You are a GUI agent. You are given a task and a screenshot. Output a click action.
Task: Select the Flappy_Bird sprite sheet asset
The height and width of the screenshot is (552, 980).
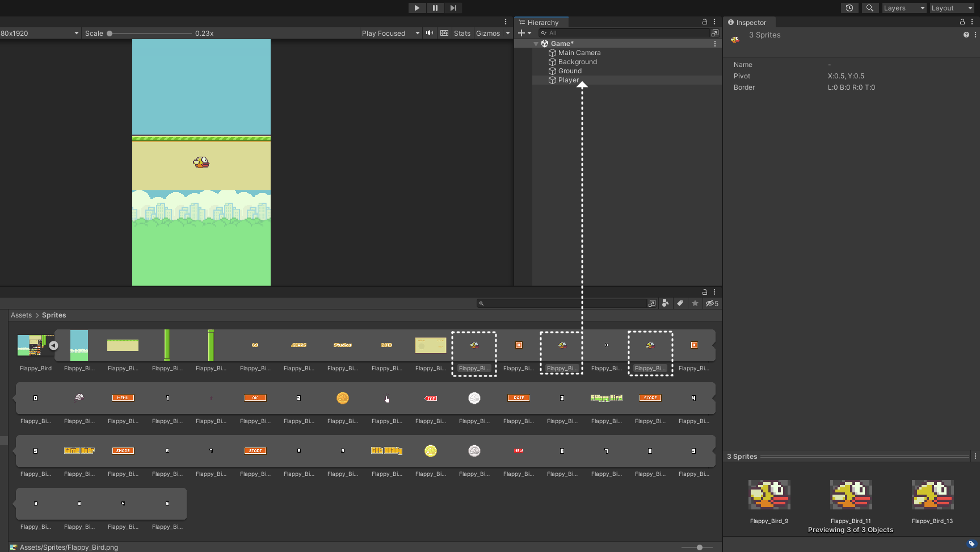point(35,345)
